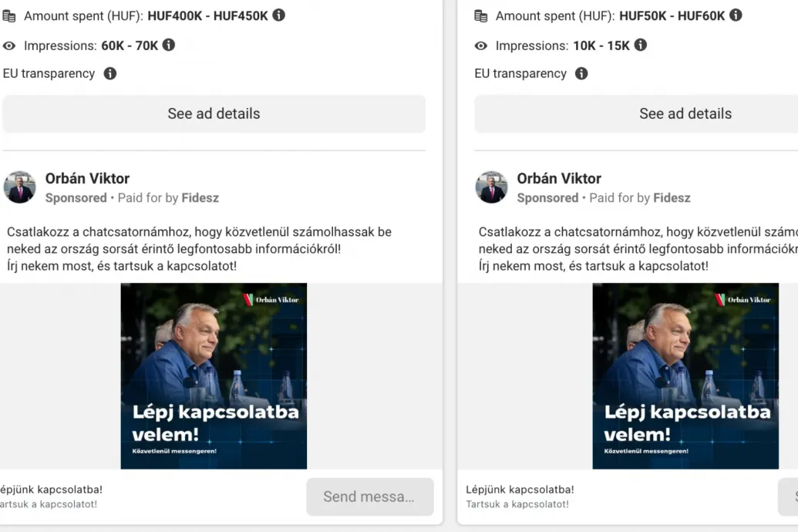Click the eye icon beside left Impressions
This screenshot has height=532, width=798.
[9, 45]
